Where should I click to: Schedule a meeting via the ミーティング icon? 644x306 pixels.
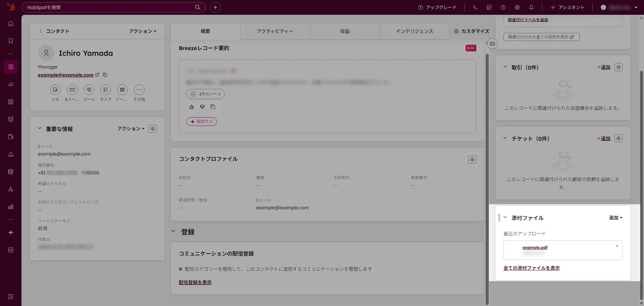pyautogui.click(x=122, y=90)
